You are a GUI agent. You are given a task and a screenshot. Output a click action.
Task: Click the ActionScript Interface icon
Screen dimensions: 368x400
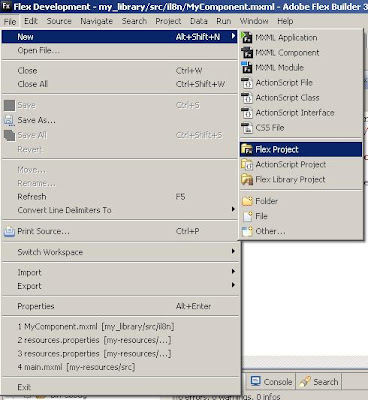point(247,113)
